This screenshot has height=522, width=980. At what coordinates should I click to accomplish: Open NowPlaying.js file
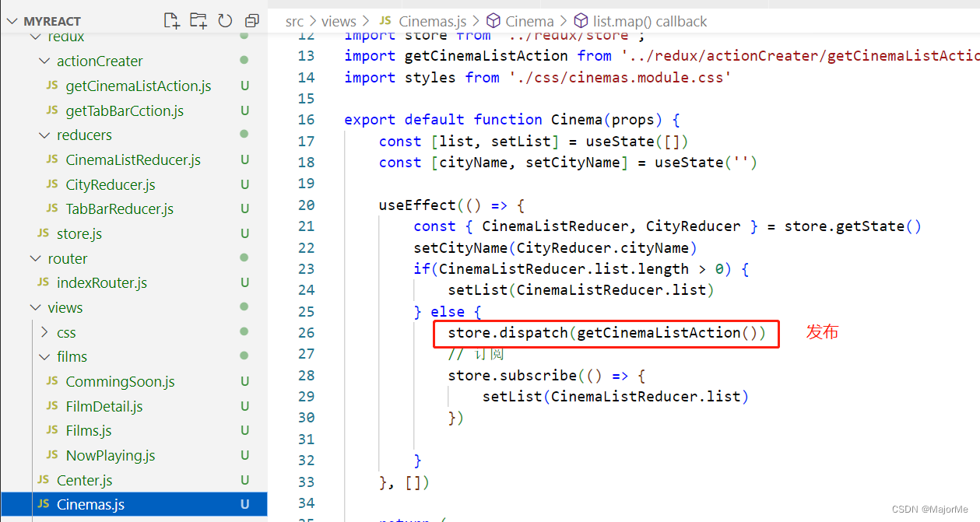[x=111, y=456]
